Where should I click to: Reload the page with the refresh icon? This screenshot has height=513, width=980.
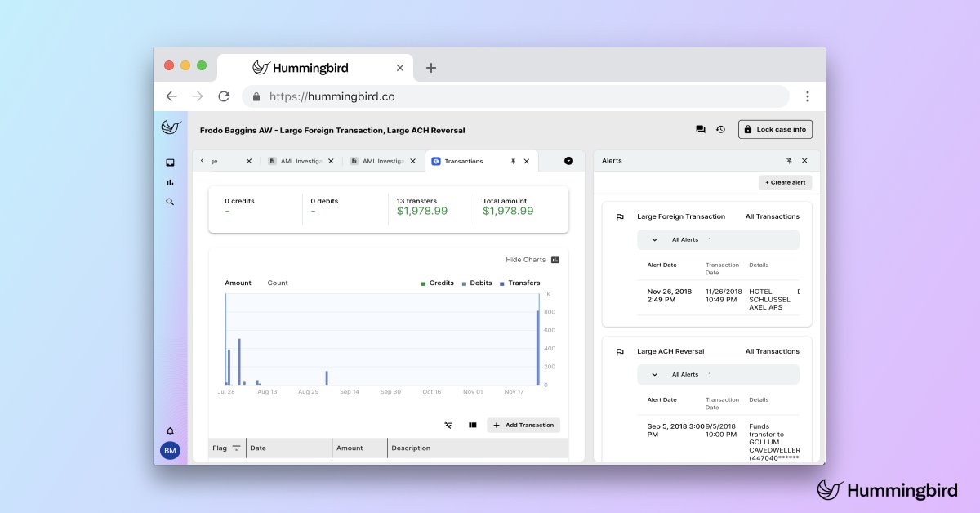(x=224, y=96)
